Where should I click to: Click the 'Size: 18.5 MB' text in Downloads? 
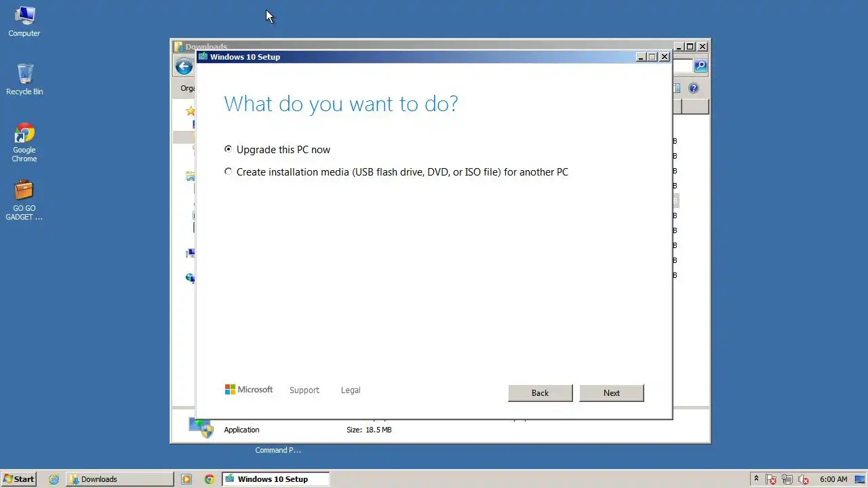point(369,430)
